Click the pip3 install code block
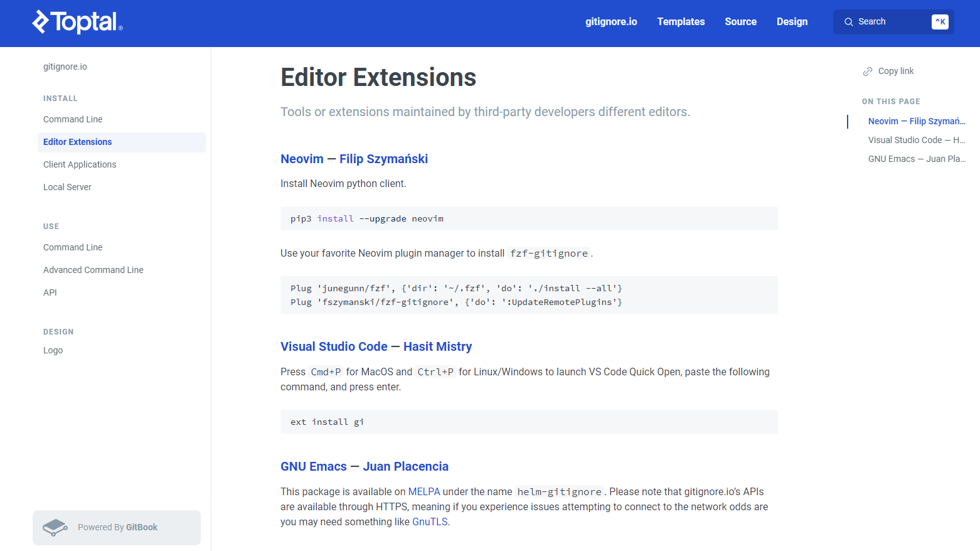 (x=529, y=218)
